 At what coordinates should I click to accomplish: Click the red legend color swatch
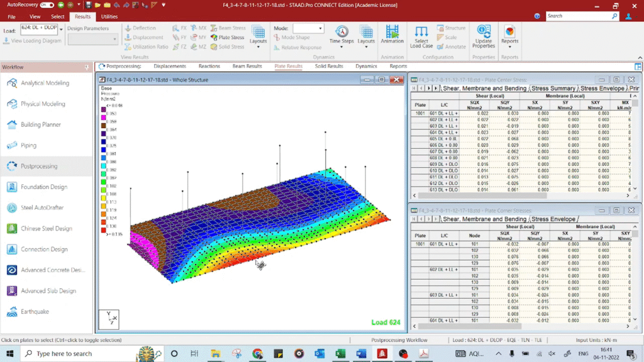tap(104, 230)
